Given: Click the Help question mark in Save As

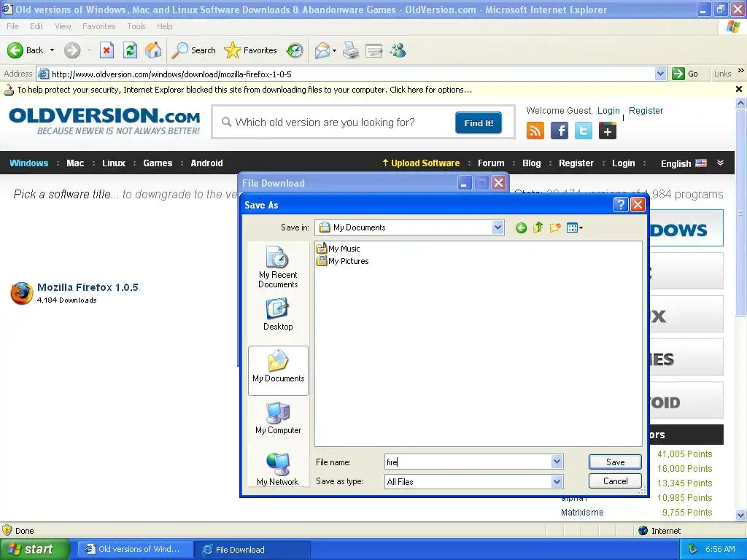Looking at the screenshot, I should pyautogui.click(x=621, y=205).
